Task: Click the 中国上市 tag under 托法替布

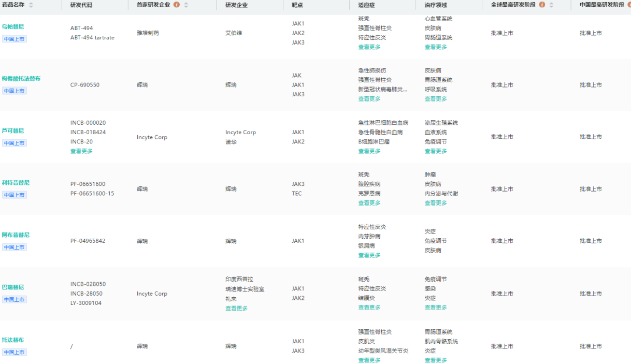Action: click(x=14, y=352)
